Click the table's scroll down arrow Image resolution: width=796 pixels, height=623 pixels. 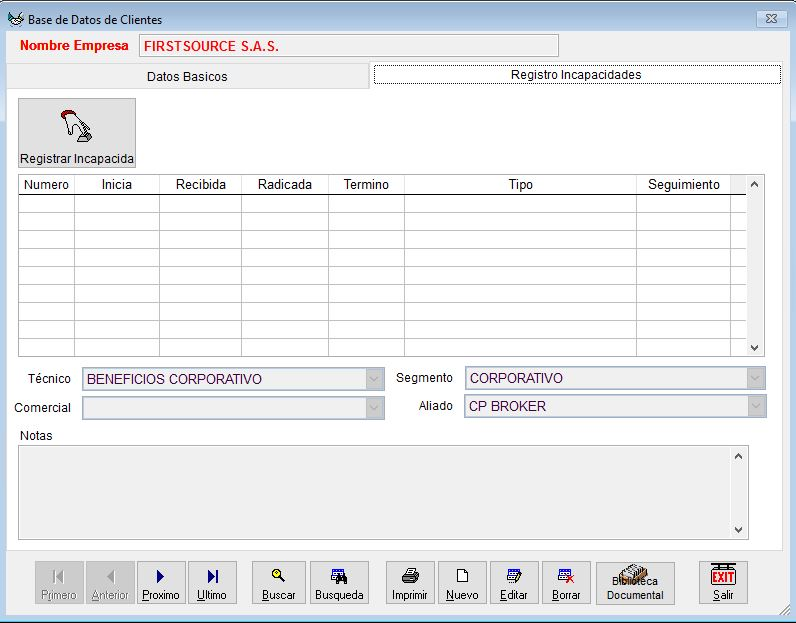(755, 347)
